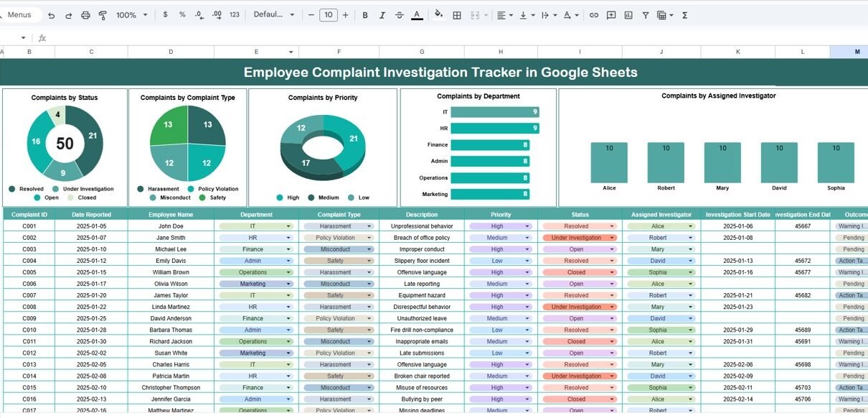The height and width of the screenshot is (418, 868).
Task: Click the Insert comment icon
Action: [x=611, y=15]
